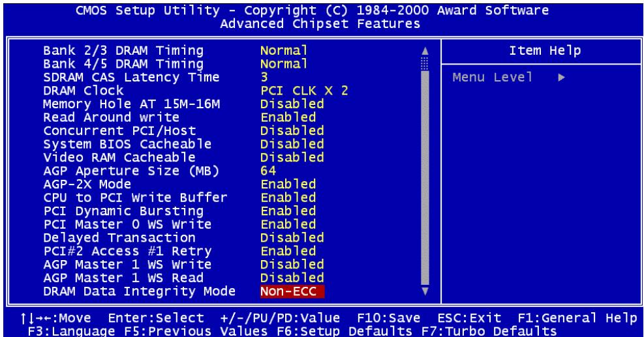Click CAS latency value 3
Screen dimensions: 644x337
pos(264,77)
